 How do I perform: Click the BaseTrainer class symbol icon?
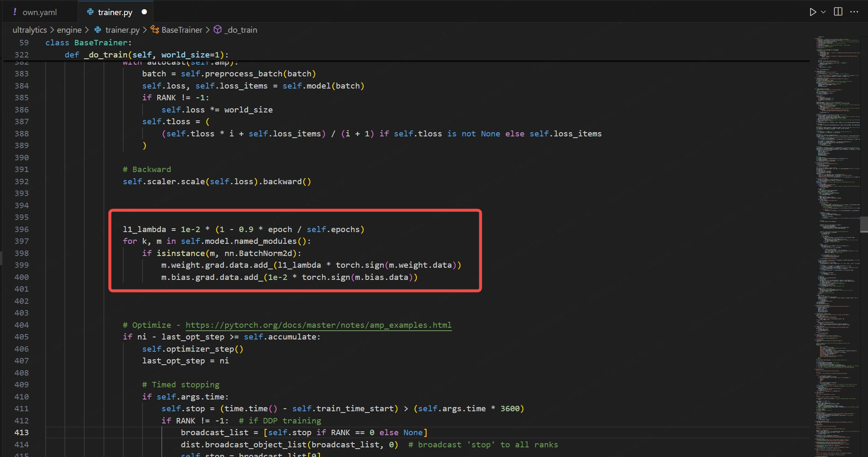155,29
